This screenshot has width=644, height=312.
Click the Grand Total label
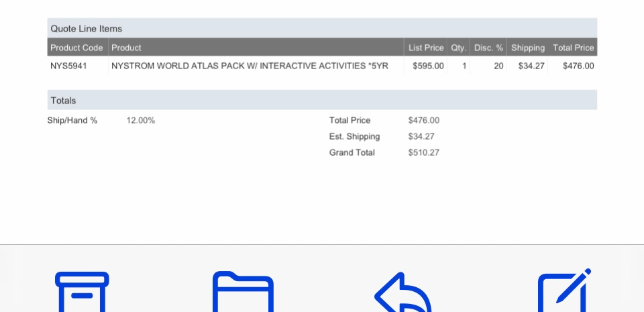pos(352,153)
